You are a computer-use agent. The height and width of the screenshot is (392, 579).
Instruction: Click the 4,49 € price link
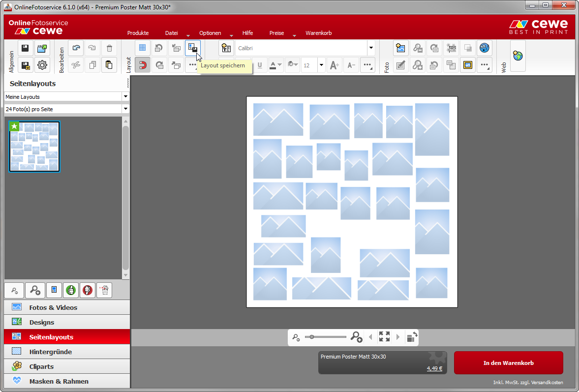[x=434, y=368]
